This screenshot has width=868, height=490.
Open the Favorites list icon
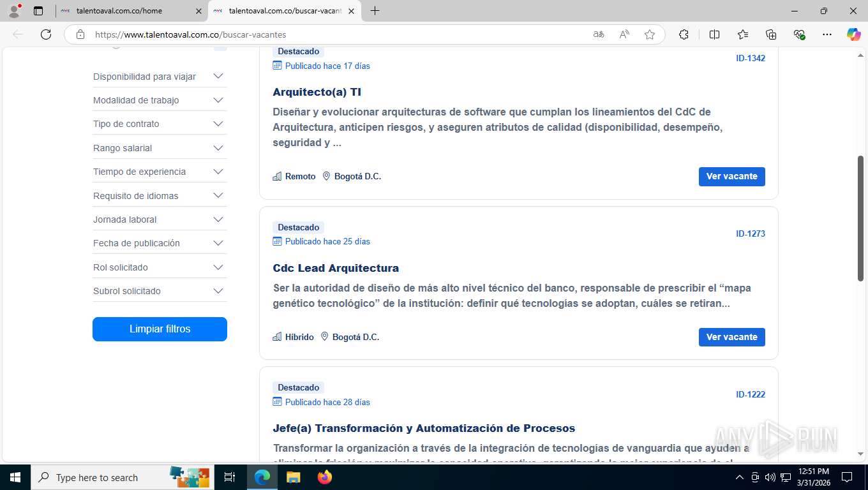tap(743, 34)
